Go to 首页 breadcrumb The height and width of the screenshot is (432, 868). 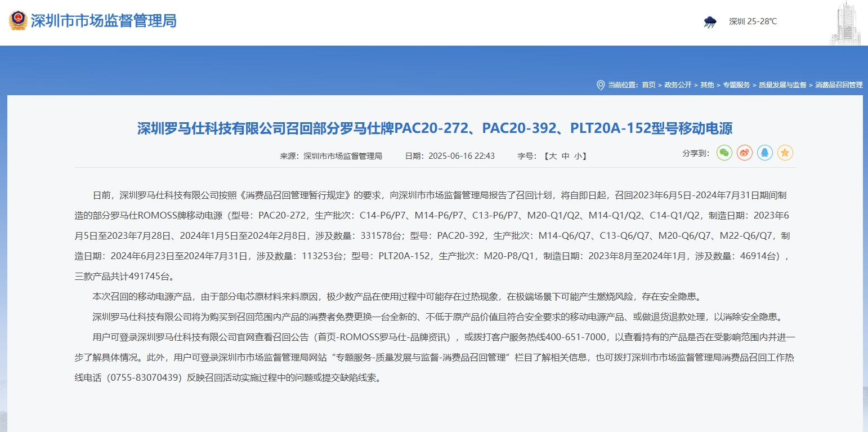(648, 85)
